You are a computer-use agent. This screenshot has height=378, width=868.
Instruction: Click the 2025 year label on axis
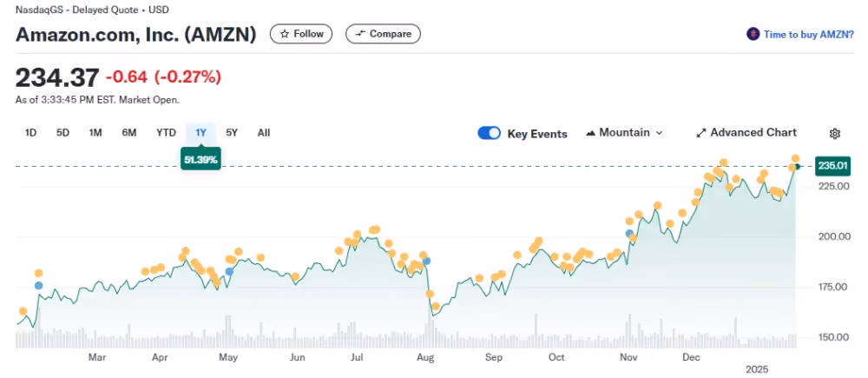pos(756,369)
